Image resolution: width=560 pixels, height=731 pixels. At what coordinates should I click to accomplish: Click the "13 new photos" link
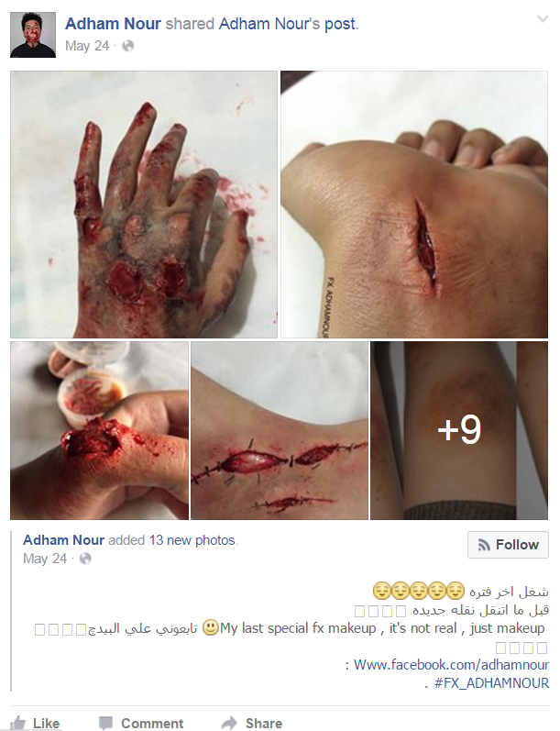[192, 540]
